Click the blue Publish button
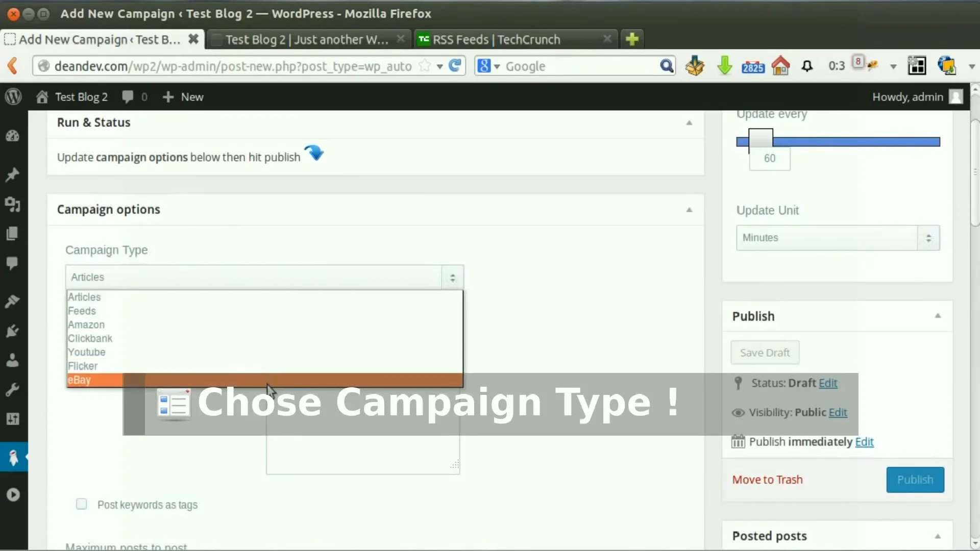Viewport: 980px width, 551px height. 915,480
